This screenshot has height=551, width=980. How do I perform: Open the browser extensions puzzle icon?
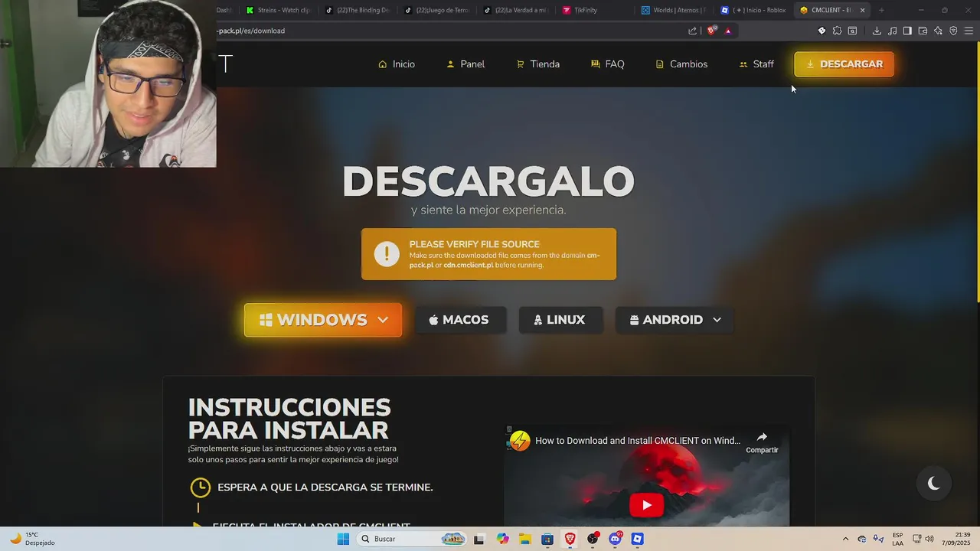tap(837, 31)
